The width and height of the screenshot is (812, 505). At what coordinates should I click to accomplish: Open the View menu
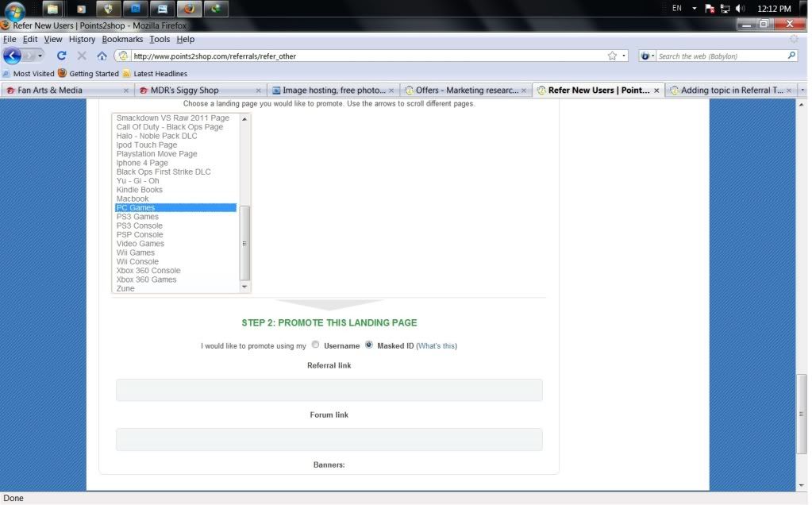click(53, 40)
